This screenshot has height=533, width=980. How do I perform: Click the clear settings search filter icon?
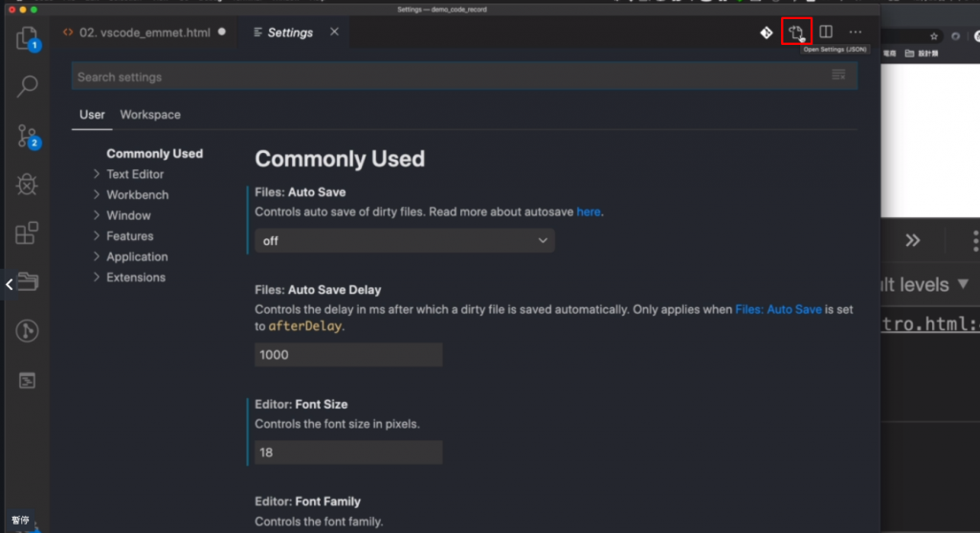(x=839, y=76)
